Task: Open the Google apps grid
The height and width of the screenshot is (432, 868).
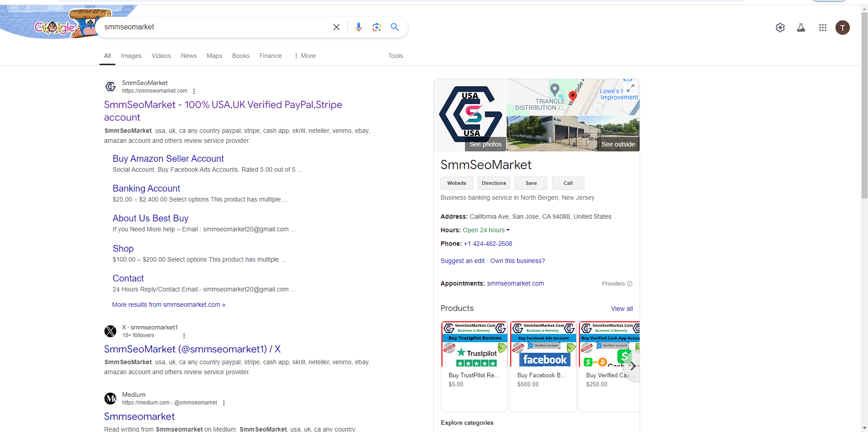Action: tap(823, 28)
